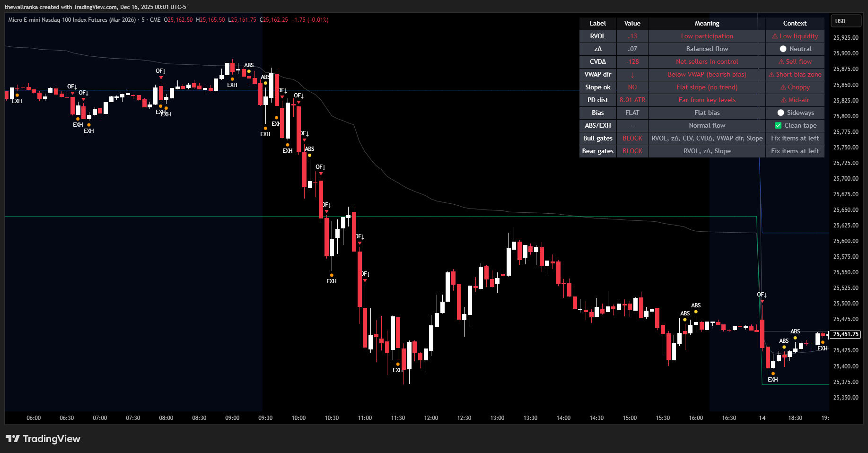Click the date label 14 on the time axis
Image resolution: width=868 pixels, height=453 pixels.
click(x=762, y=418)
